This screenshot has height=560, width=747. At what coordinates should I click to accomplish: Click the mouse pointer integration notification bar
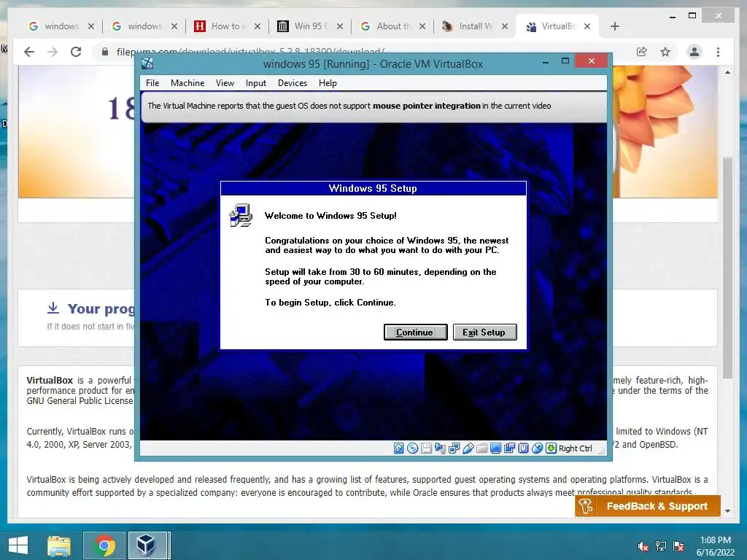point(374,106)
